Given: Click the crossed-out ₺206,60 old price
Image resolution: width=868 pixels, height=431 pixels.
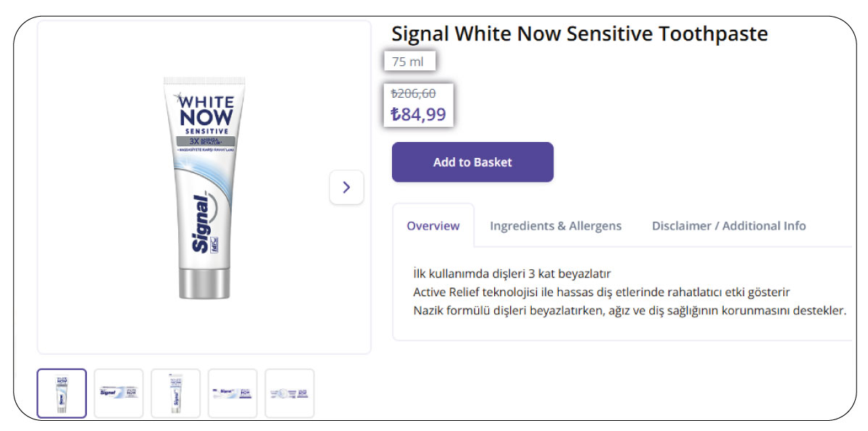Looking at the screenshot, I should pos(413,93).
